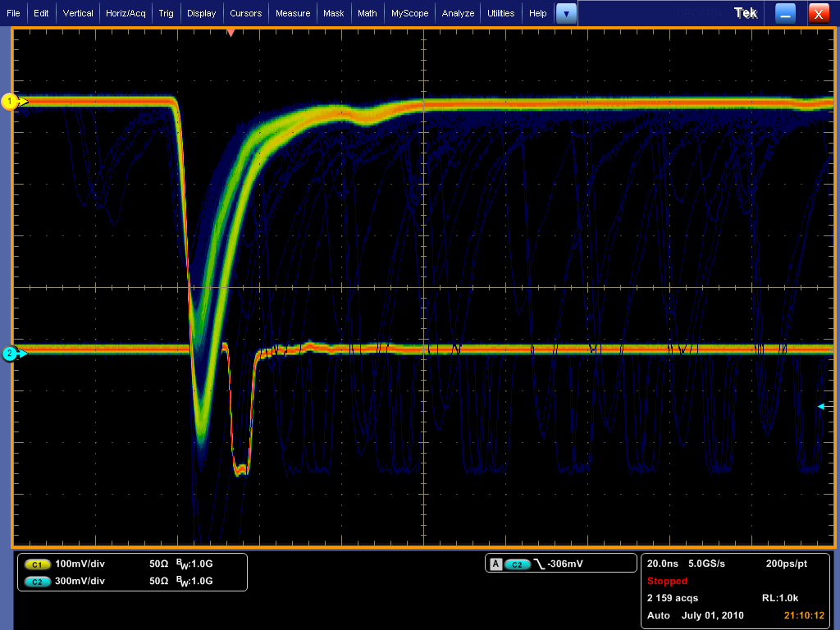840x630 pixels.
Task: Click the C1 bandwidth 1.0G readout
Action: tap(194, 564)
